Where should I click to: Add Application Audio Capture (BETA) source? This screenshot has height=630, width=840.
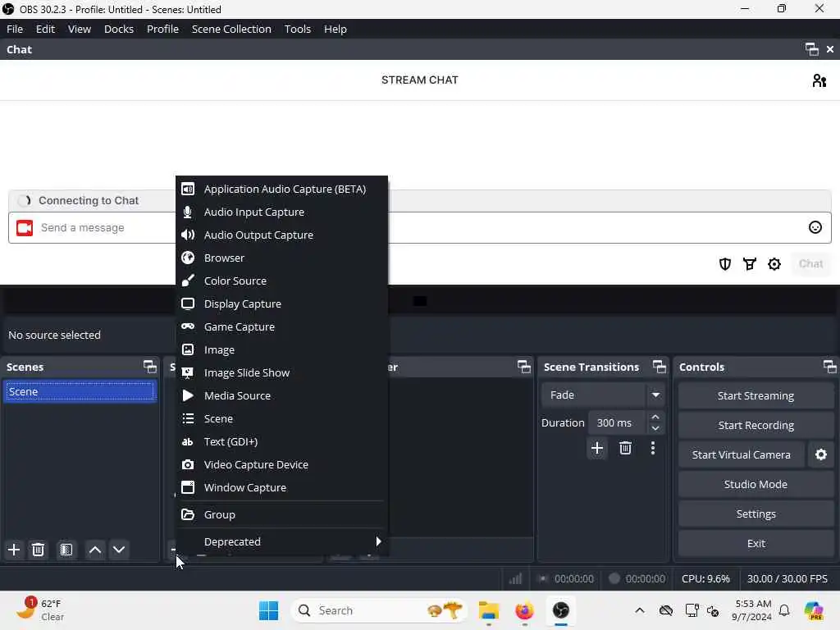[281, 189]
